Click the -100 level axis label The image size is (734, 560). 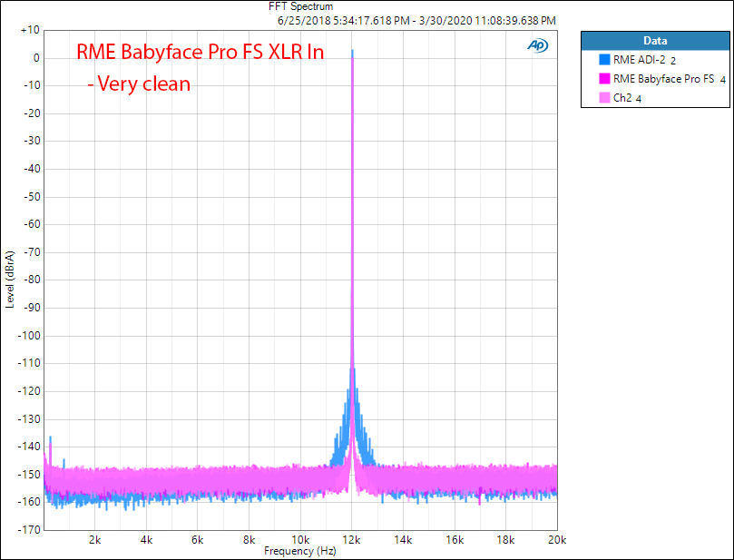pyautogui.click(x=28, y=335)
